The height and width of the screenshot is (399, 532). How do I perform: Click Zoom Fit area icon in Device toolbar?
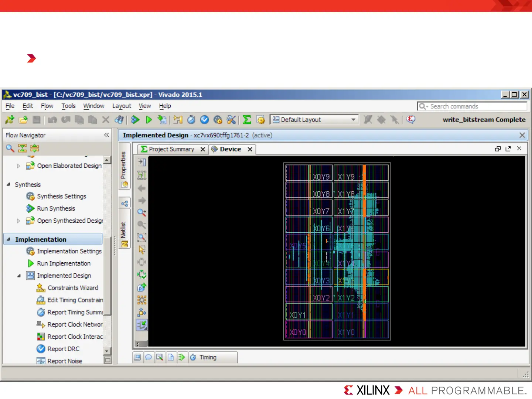[141, 237]
